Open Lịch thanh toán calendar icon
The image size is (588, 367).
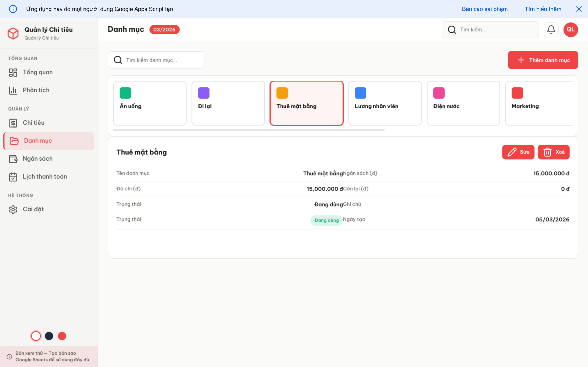click(x=13, y=177)
